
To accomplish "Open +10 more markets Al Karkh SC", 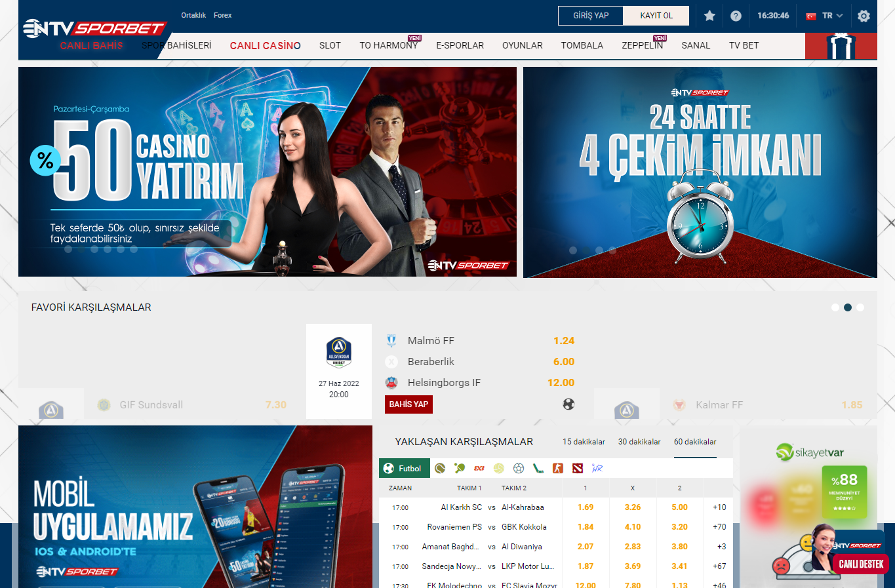I will click(719, 507).
